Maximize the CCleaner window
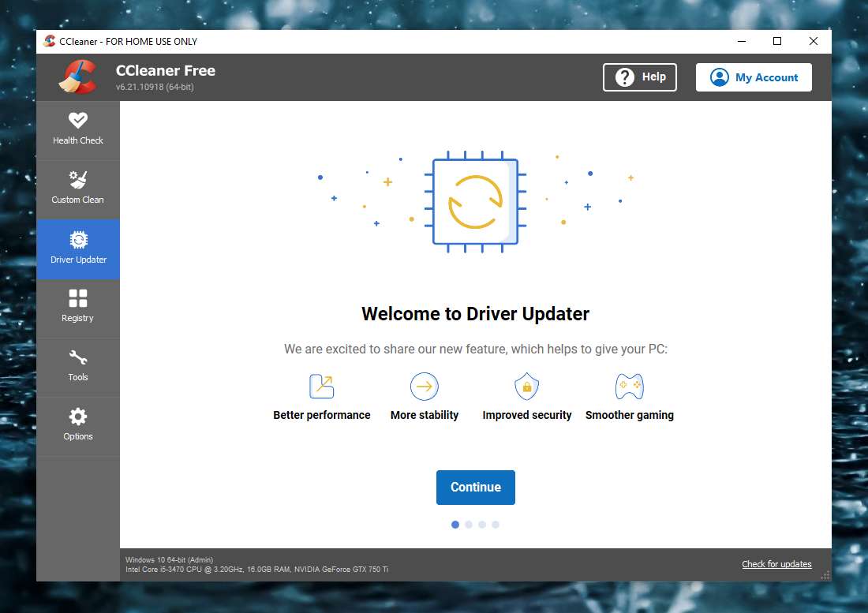Viewport: 868px width, 613px height. [x=777, y=42]
